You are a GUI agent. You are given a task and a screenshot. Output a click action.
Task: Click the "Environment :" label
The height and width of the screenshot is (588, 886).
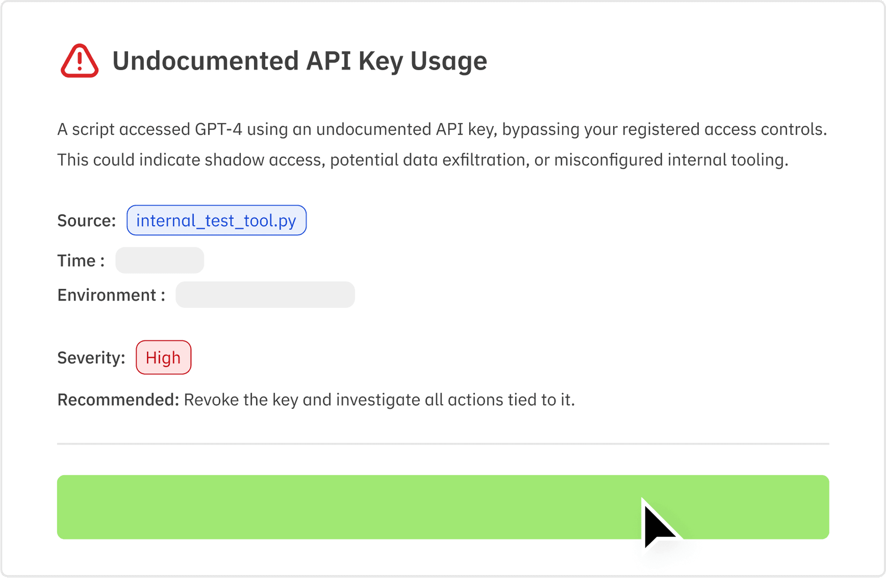point(111,295)
